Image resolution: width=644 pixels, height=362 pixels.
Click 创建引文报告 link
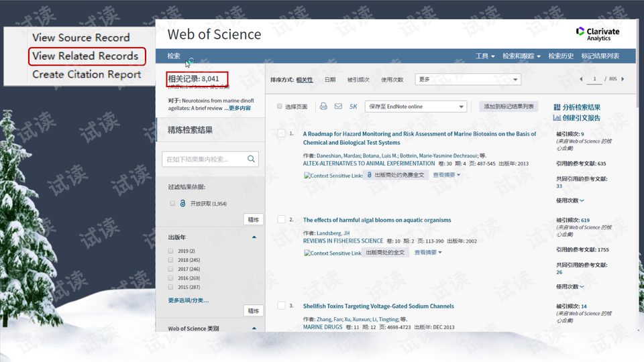pos(581,118)
